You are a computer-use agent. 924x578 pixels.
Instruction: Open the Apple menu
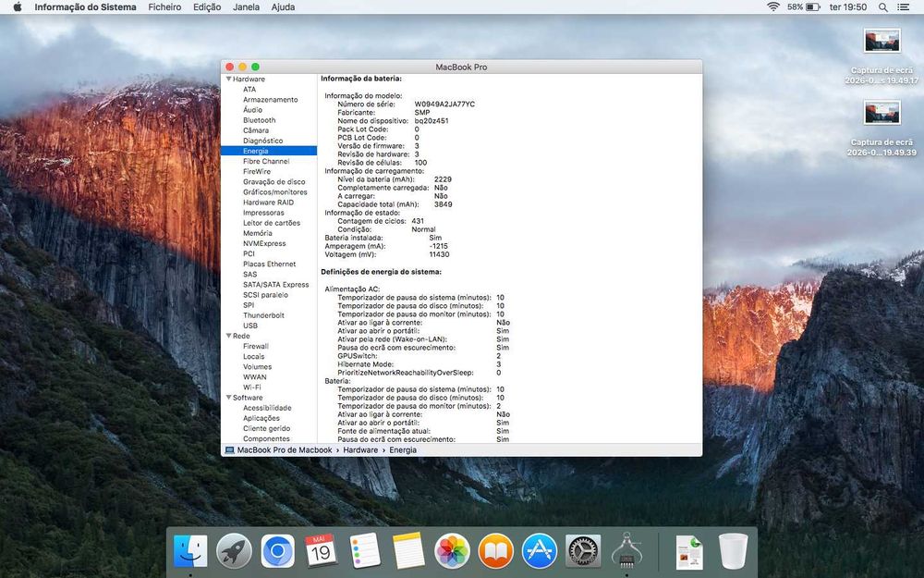[x=17, y=7]
